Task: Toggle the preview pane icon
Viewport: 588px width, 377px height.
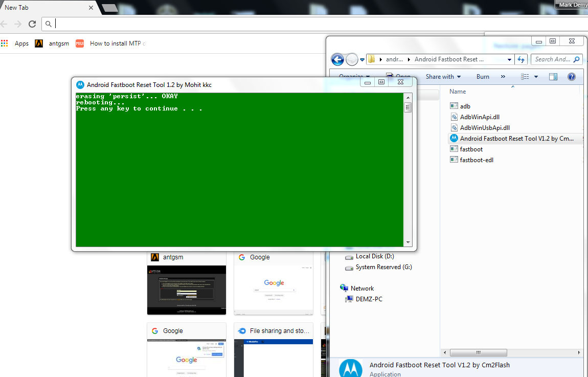Action: pyautogui.click(x=553, y=77)
